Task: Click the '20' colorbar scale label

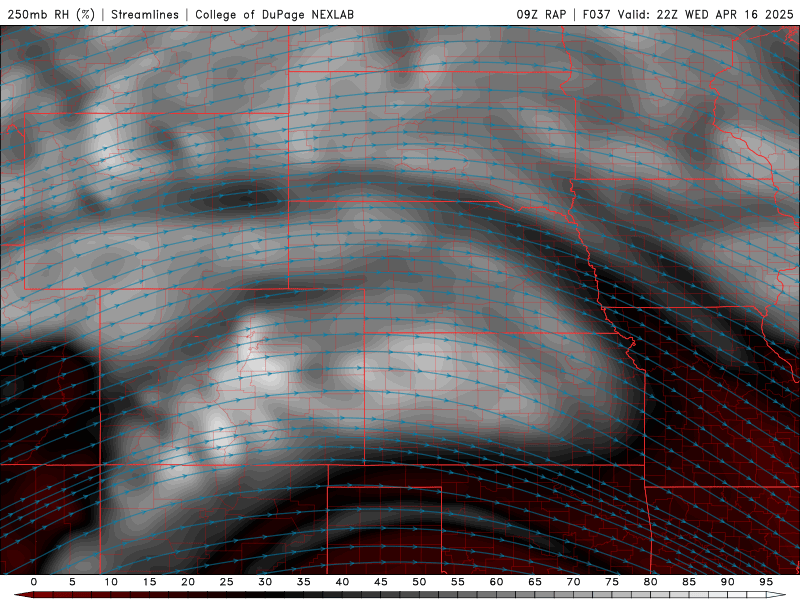Action: coord(188,582)
